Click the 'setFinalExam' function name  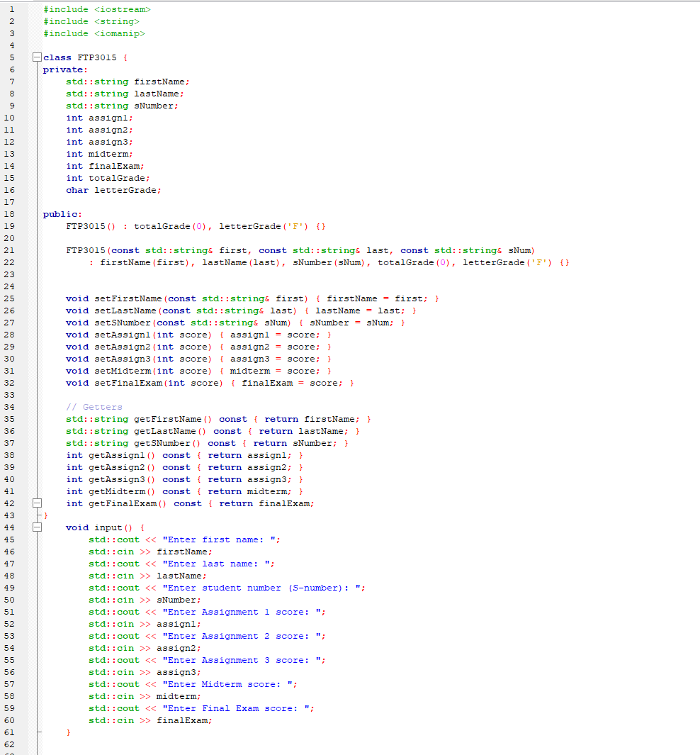pyautogui.click(x=128, y=383)
